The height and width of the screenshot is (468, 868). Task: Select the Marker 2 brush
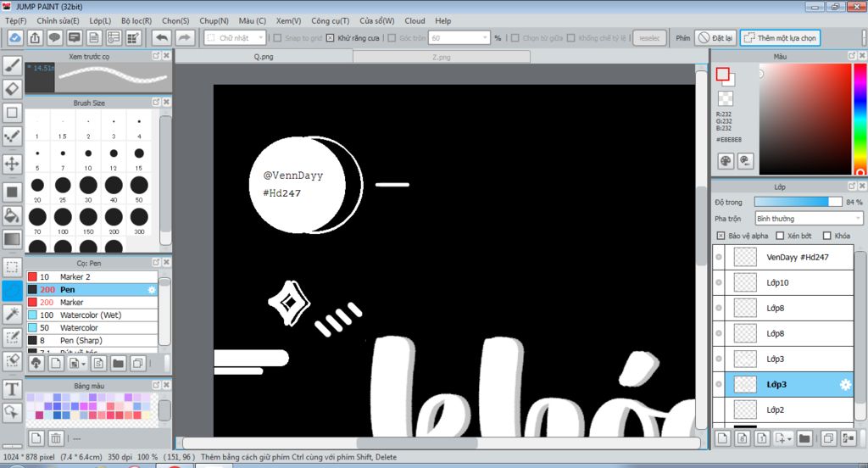click(x=92, y=277)
